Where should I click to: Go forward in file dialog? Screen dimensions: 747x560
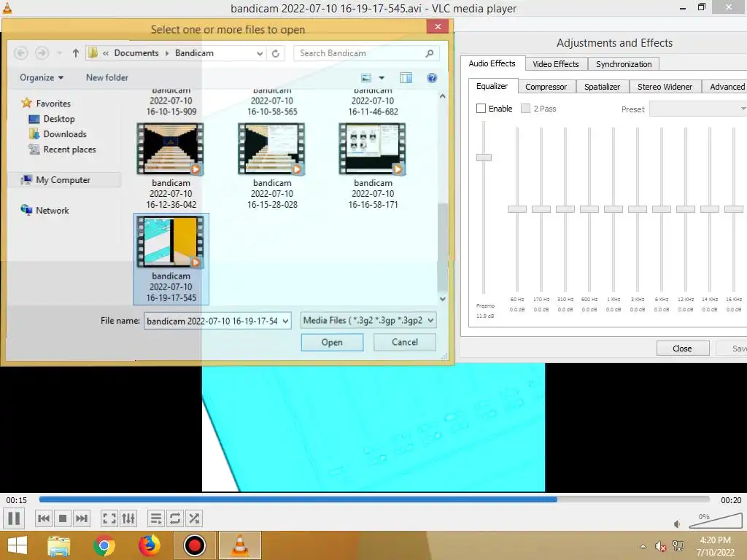[x=42, y=52]
